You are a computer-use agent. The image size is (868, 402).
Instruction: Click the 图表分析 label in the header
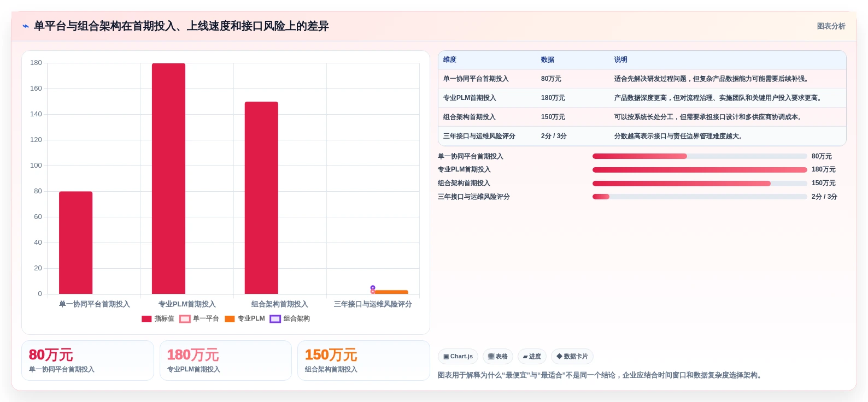click(x=831, y=26)
